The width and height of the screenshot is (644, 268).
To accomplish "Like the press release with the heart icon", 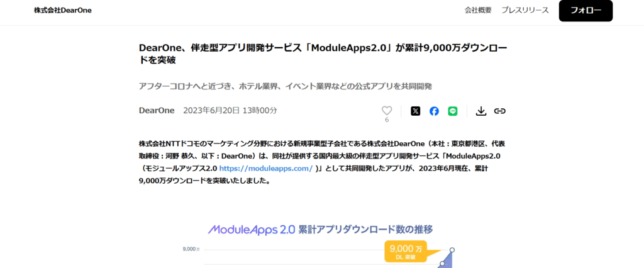I will coord(387,111).
